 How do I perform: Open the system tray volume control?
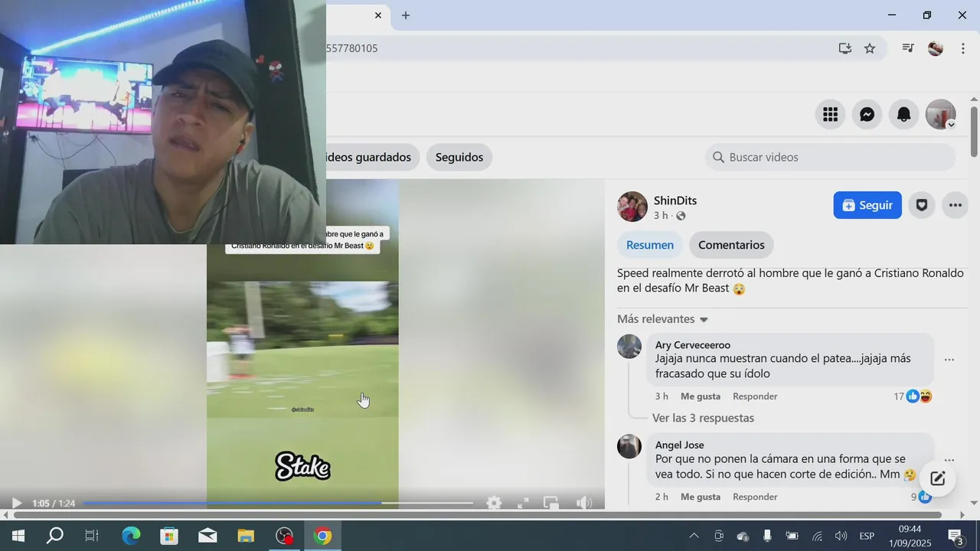point(841,536)
